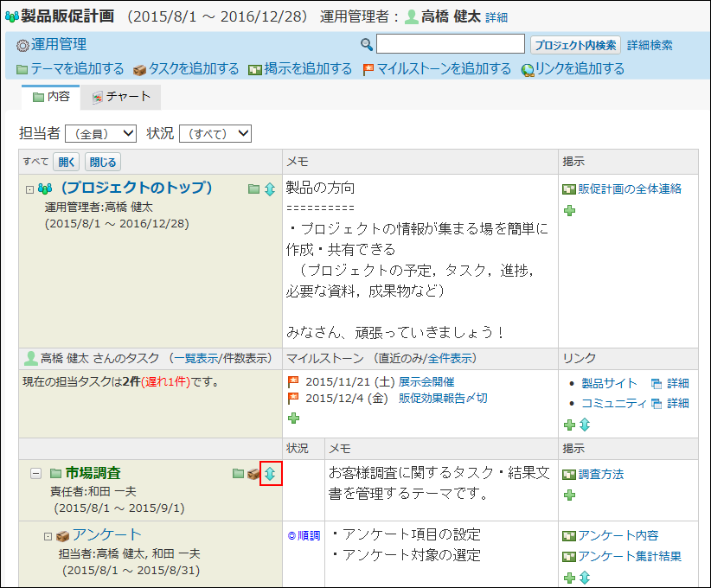The image size is (711, 588).
Task: Click the green plus icon under リンク list
Action: (x=569, y=425)
